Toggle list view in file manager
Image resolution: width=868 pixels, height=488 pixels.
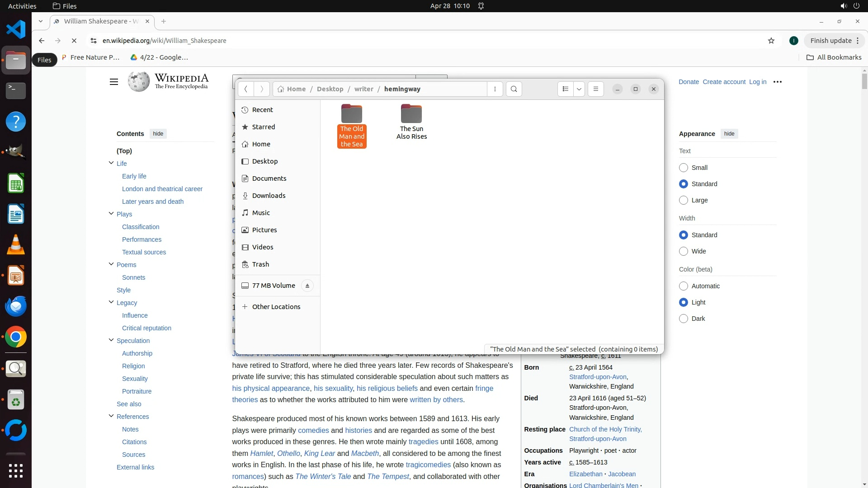(565, 89)
